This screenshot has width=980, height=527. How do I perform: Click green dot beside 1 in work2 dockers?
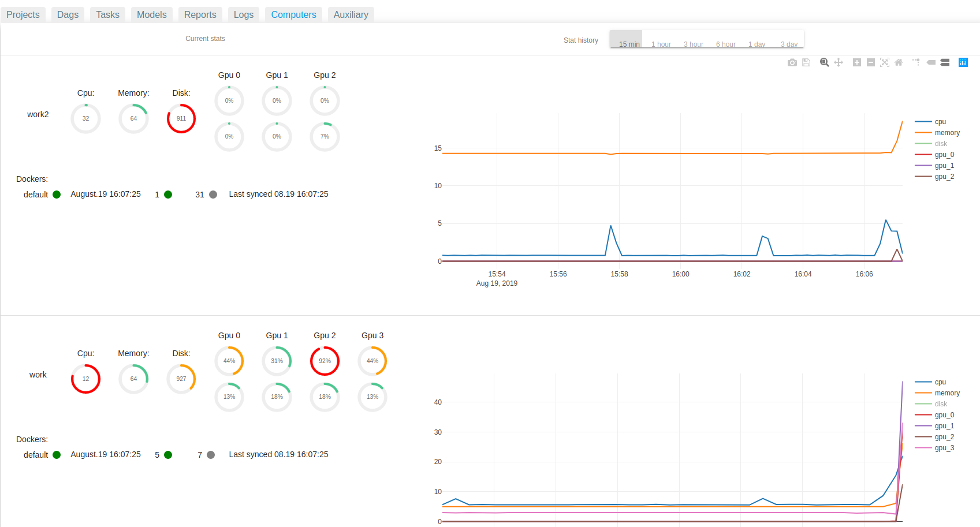(168, 195)
